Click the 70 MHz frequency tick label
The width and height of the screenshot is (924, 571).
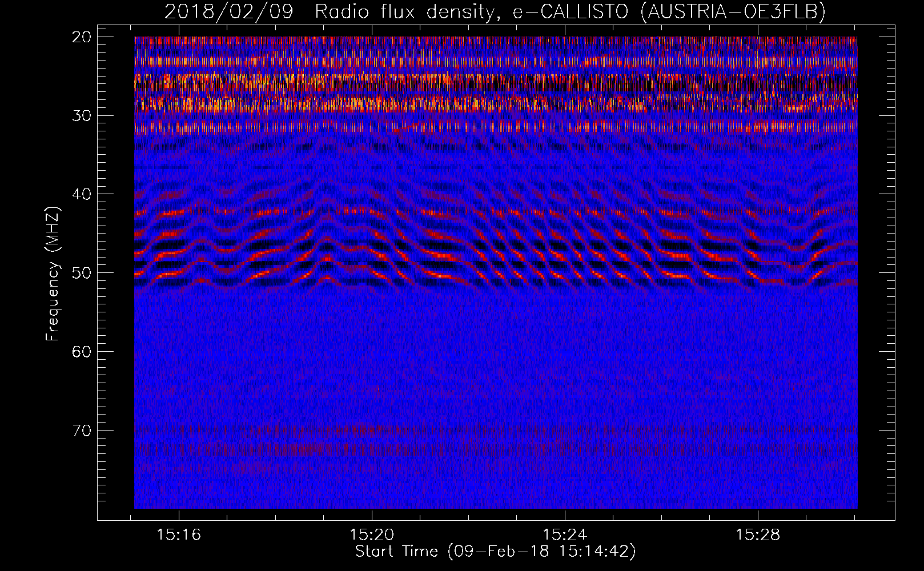click(x=82, y=430)
